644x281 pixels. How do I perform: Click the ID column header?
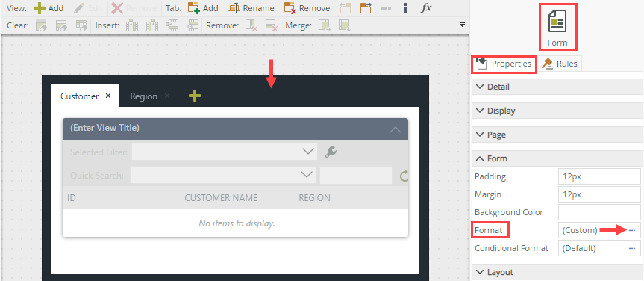(72, 198)
